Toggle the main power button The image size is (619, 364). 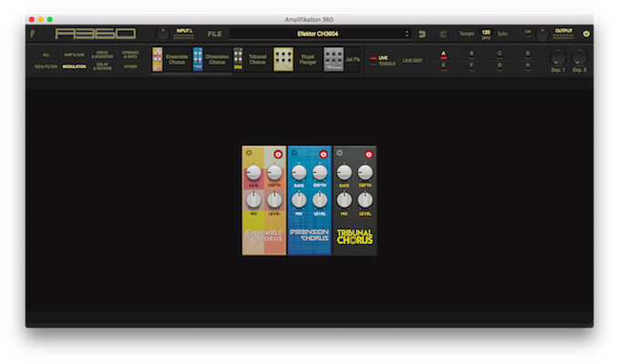(x=586, y=34)
